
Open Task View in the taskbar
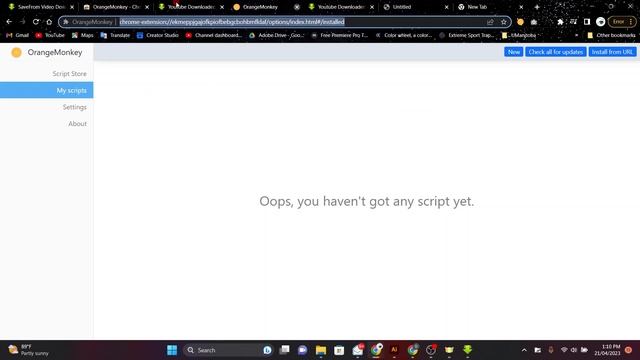point(284,350)
